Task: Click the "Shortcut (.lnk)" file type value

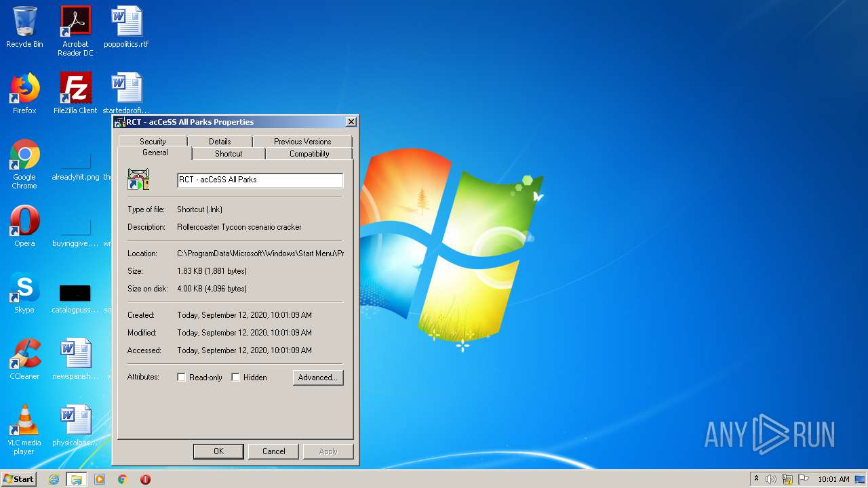Action: [199, 209]
